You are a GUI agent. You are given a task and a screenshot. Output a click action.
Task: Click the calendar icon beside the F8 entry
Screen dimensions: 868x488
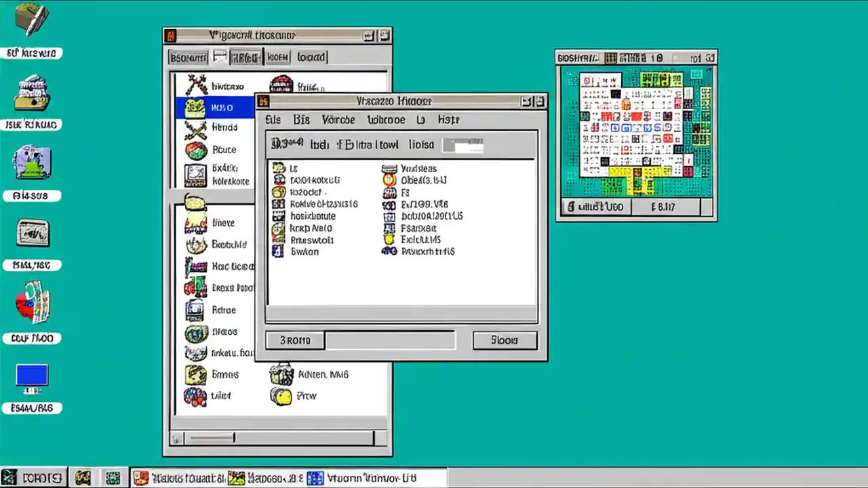389,192
